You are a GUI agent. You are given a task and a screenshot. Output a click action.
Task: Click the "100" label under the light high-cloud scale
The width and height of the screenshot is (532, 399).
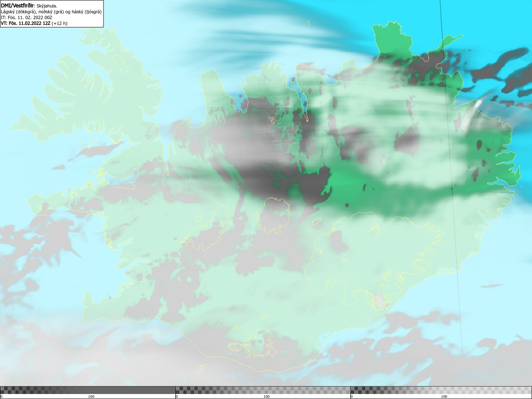[444, 397]
